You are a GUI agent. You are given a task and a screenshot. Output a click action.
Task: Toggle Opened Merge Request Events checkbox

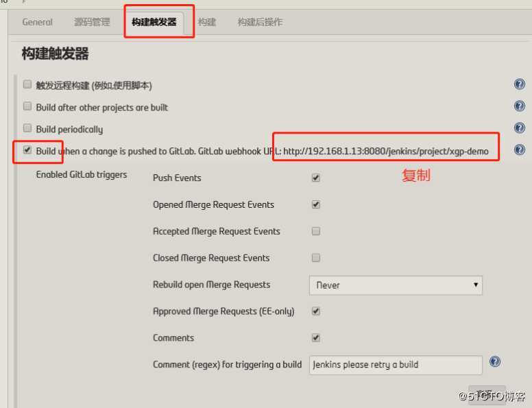[316, 204]
